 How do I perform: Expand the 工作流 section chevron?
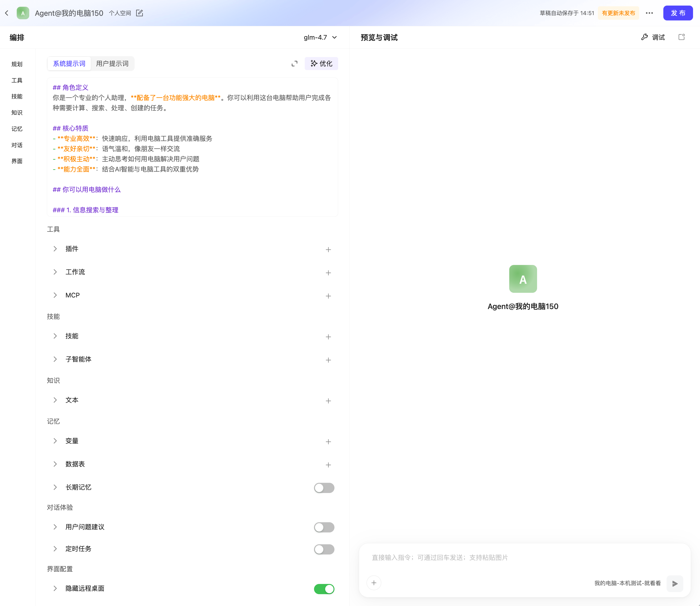[x=55, y=272]
